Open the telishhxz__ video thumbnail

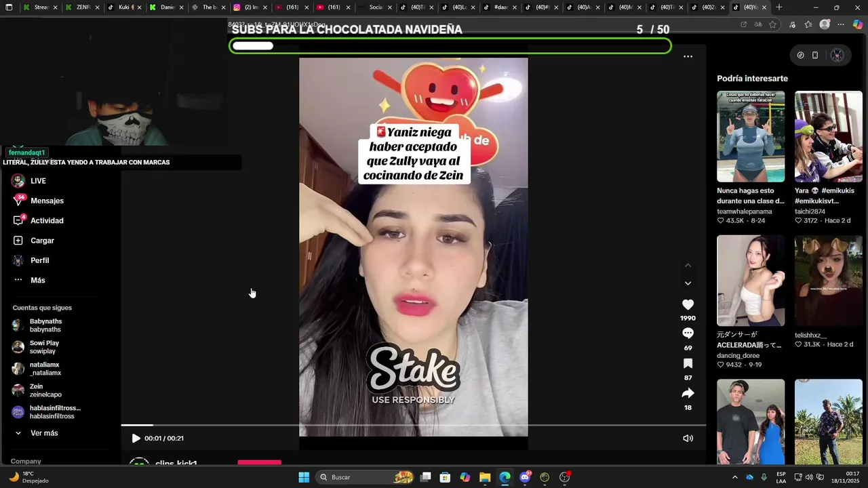click(x=829, y=281)
